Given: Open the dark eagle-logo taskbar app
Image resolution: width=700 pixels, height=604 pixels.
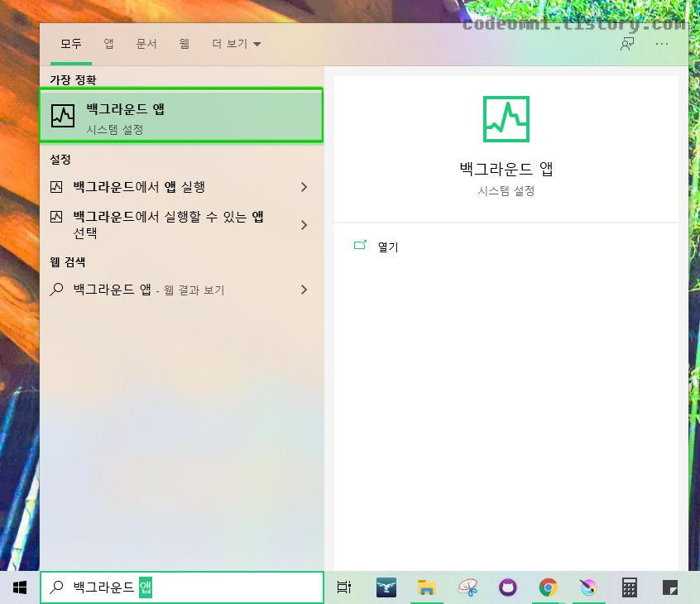Looking at the screenshot, I should click(386, 587).
